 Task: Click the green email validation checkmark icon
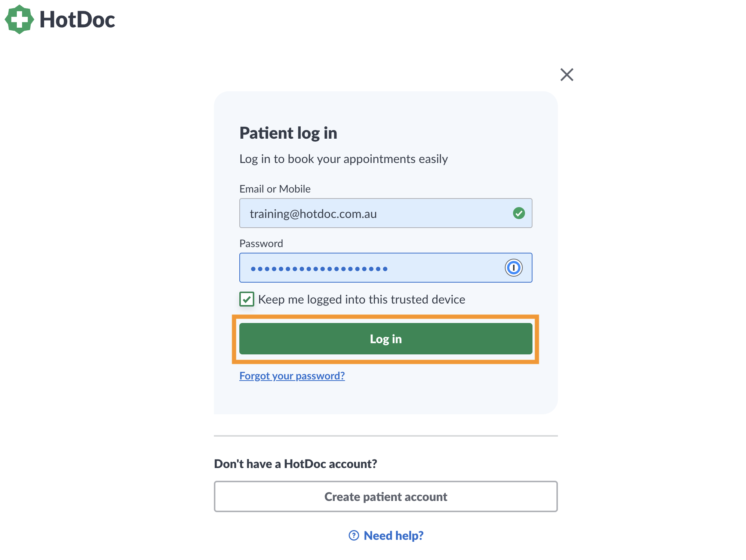(x=519, y=213)
